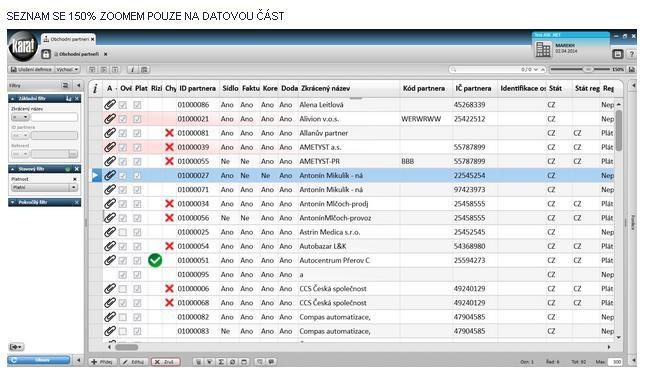Sort by the Zkrácený název column header
This screenshot has height=374, width=647.
click(x=326, y=88)
